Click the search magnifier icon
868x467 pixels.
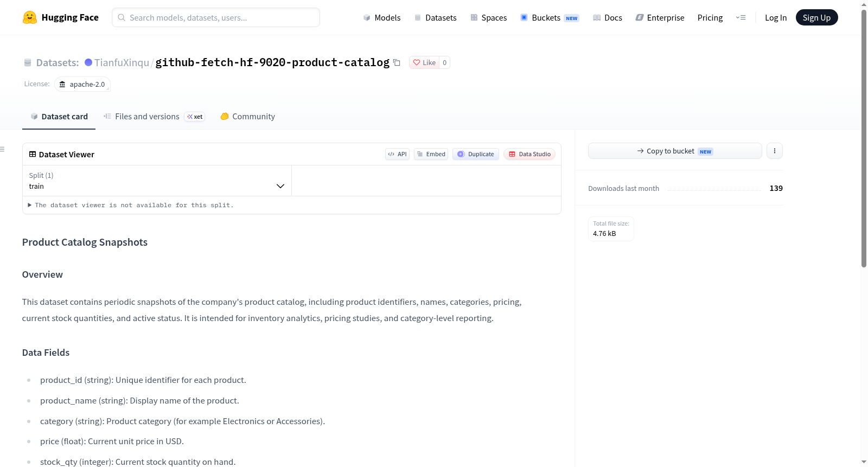(x=122, y=17)
